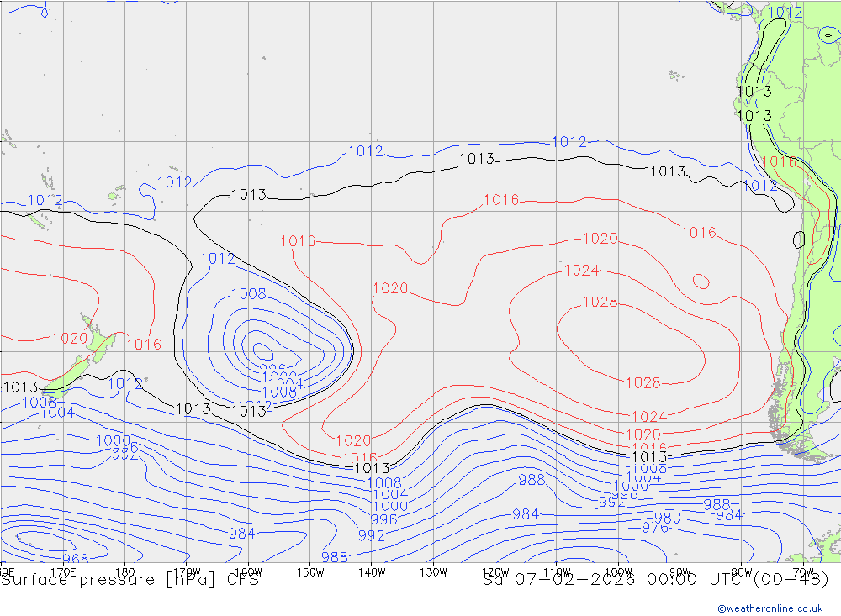Click the 120W longitude axis label
This screenshot has height=616, width=841.
[495, 572]
